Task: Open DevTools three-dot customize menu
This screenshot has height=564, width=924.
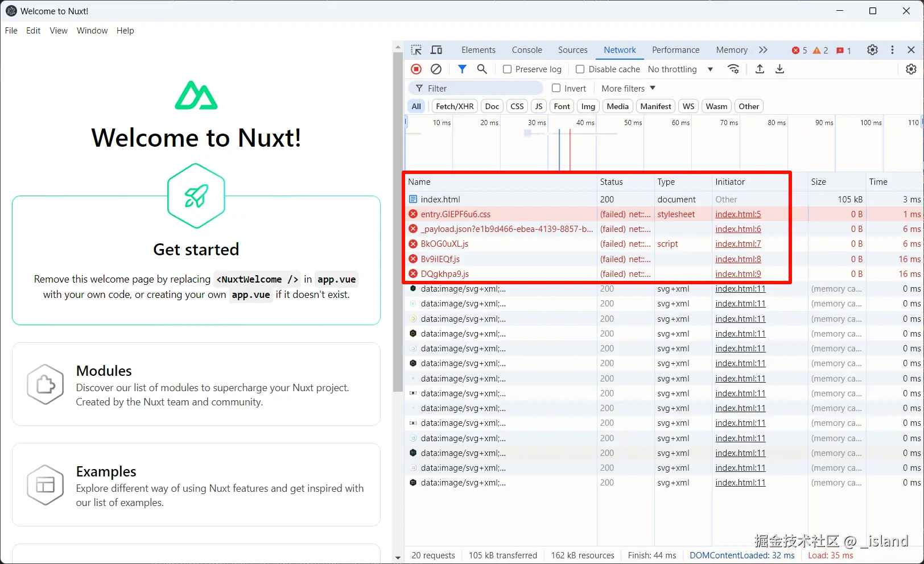Action: [x=892, y=50]
